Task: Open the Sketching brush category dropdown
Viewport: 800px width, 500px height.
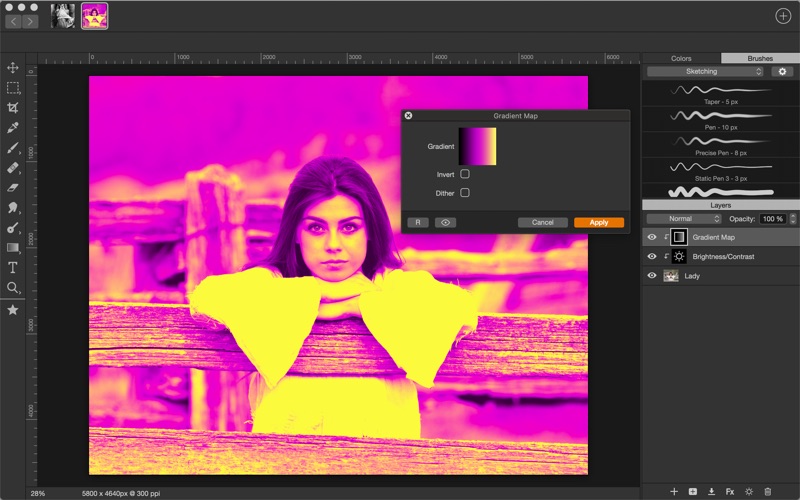Action: (704, 72)
